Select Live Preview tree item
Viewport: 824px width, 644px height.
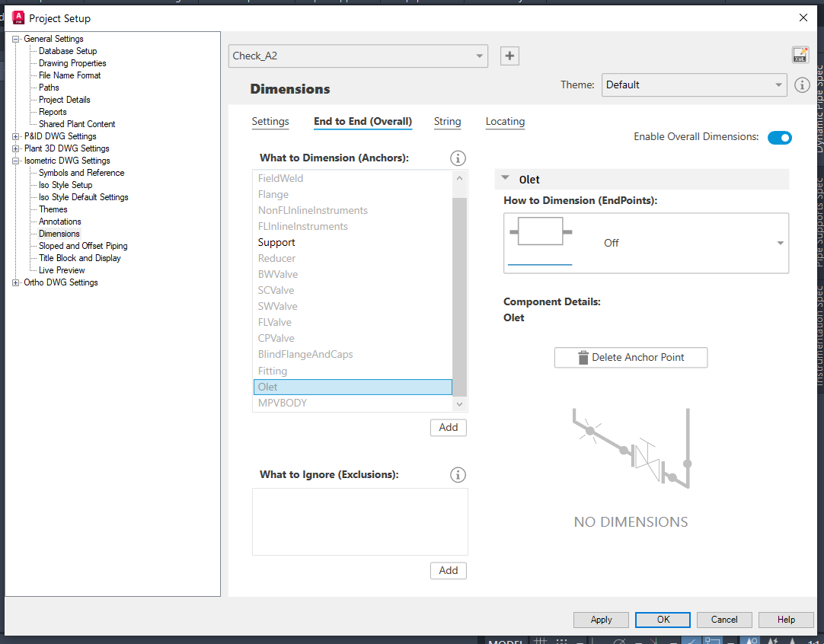[62, 270]
